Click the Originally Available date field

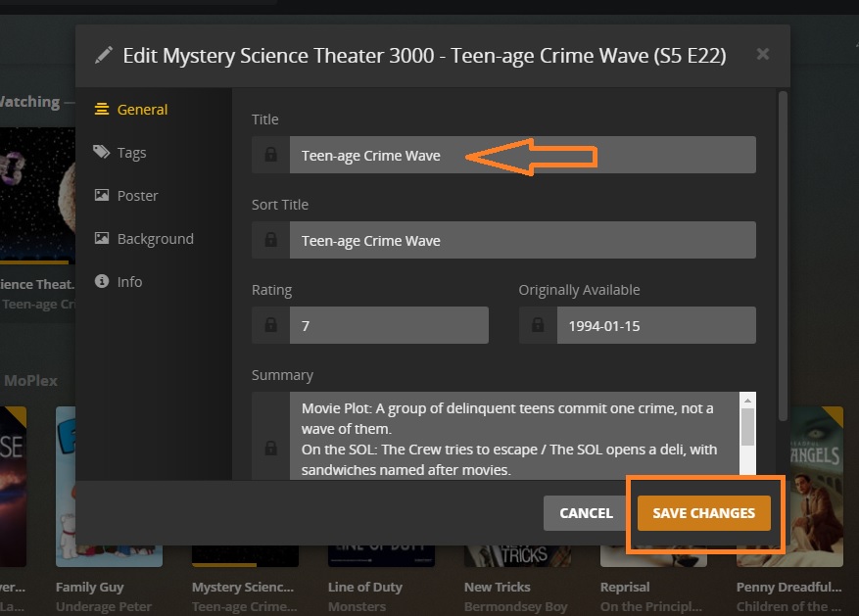coord(656,325)
